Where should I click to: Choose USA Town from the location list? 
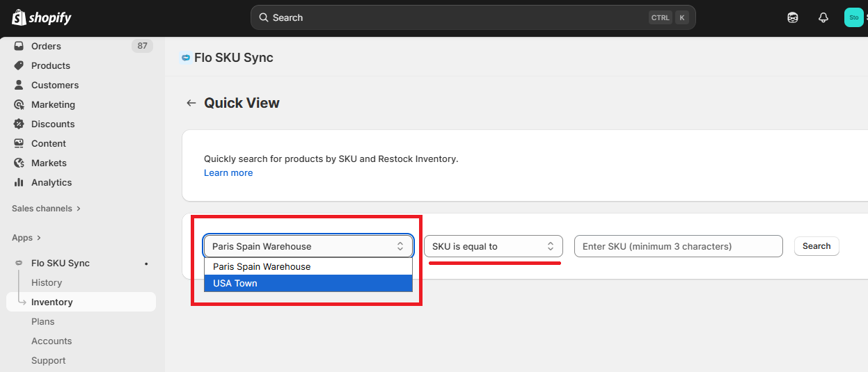pyautogui.click(x=308, y=283)
